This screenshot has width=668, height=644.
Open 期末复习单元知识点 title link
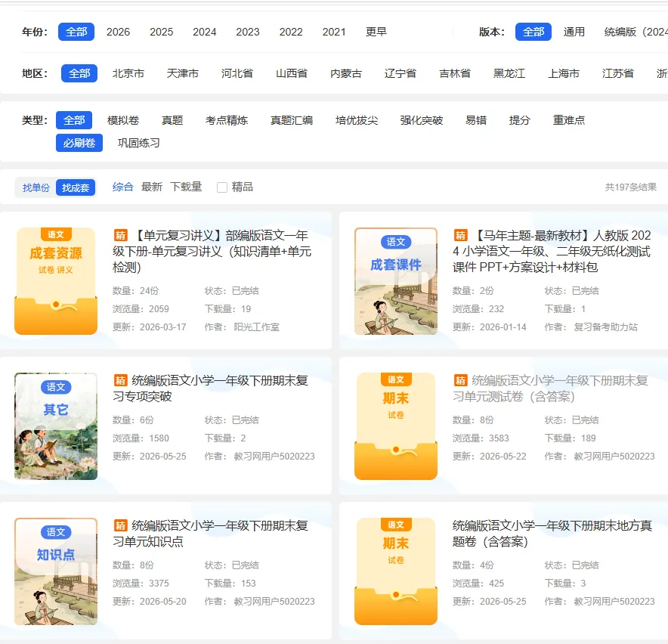(x=211, y=533)
